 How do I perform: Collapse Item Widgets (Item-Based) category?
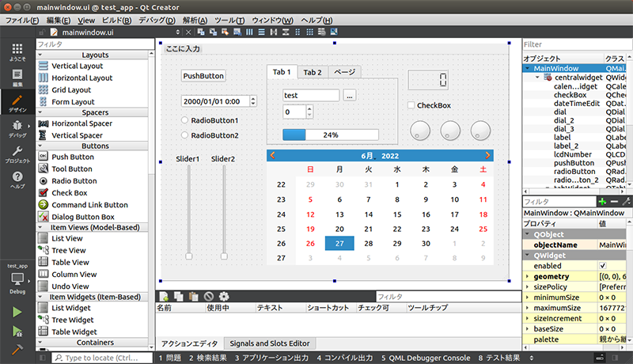40,297
